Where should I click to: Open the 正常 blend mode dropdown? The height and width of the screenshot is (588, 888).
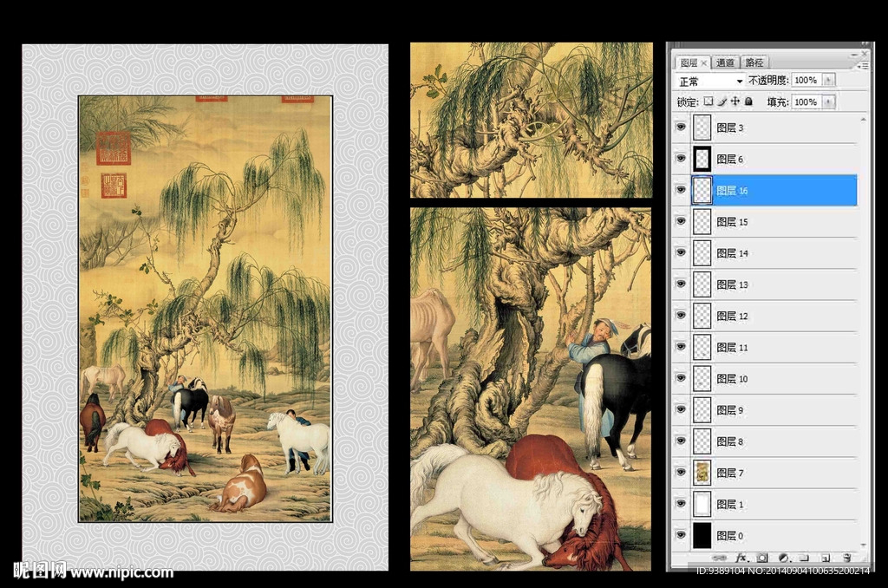(x=710, y=81)
